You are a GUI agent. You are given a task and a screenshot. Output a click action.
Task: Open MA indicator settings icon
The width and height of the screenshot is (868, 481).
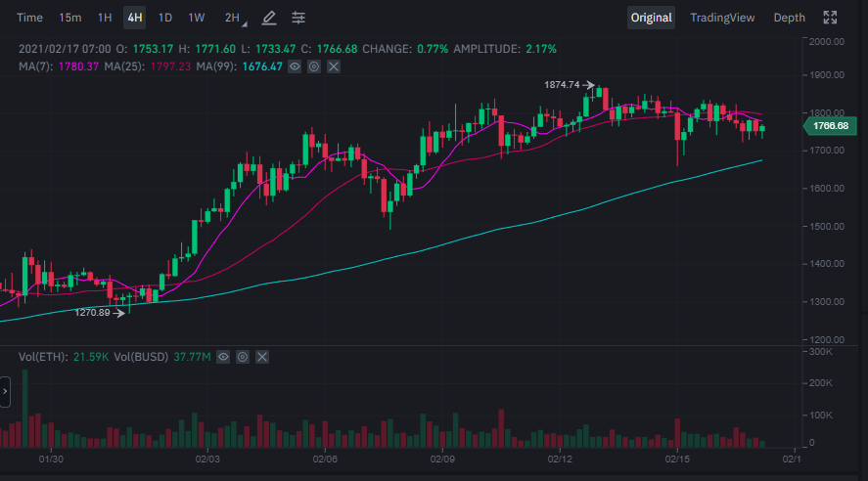pyautogui.click(x=314, y=66)
